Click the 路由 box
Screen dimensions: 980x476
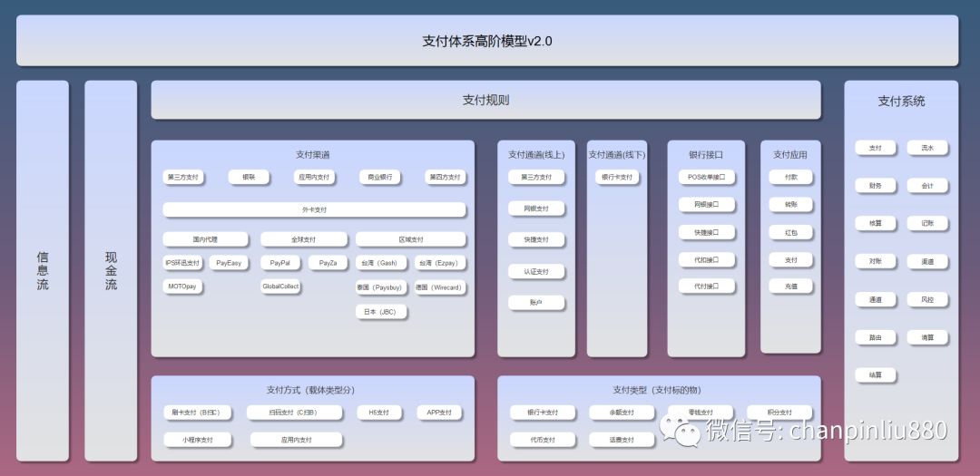pyautogui.click(x=875, y=337)
